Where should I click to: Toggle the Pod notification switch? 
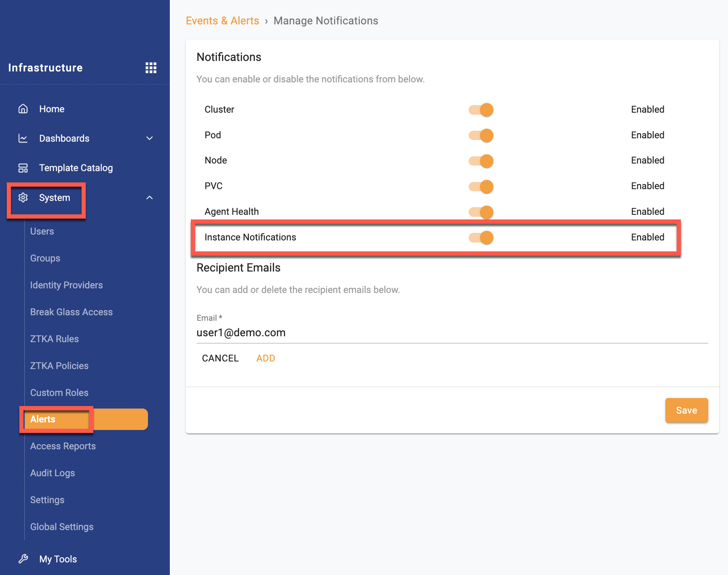(481, 135)
